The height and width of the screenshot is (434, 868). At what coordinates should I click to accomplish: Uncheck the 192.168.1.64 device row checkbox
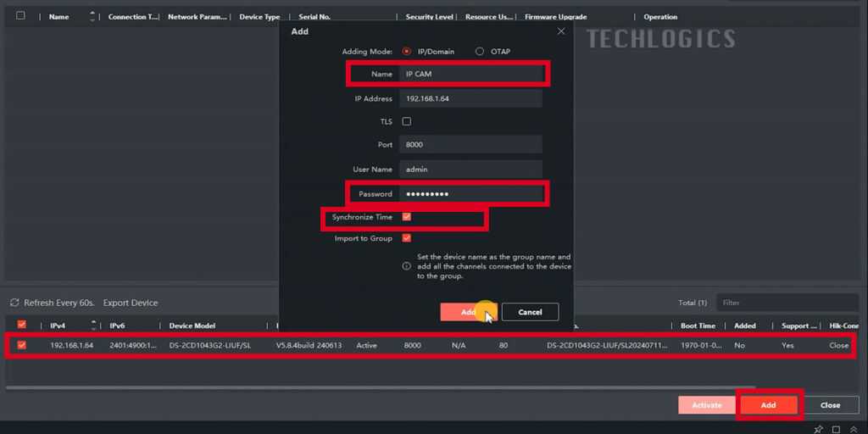22,345
